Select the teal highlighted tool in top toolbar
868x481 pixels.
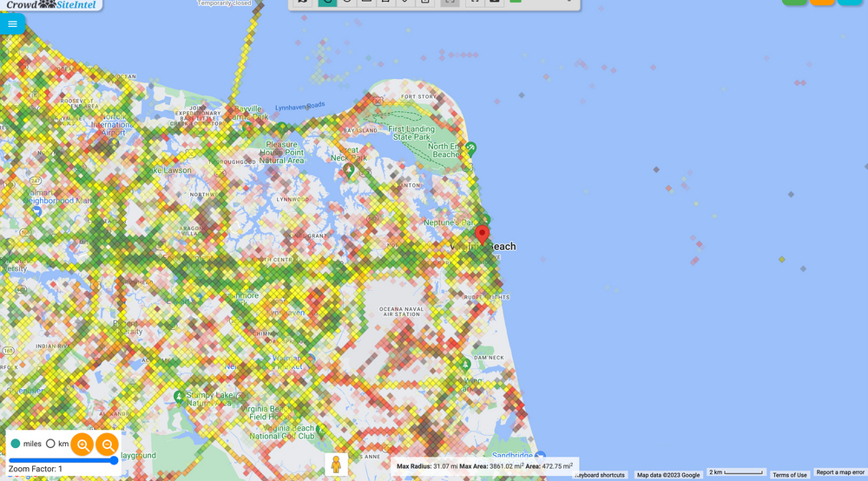coord(327,3)
